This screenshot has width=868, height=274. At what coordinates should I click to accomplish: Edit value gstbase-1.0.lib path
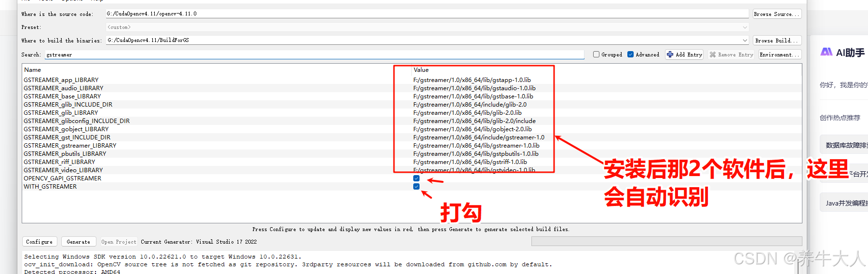473,96
